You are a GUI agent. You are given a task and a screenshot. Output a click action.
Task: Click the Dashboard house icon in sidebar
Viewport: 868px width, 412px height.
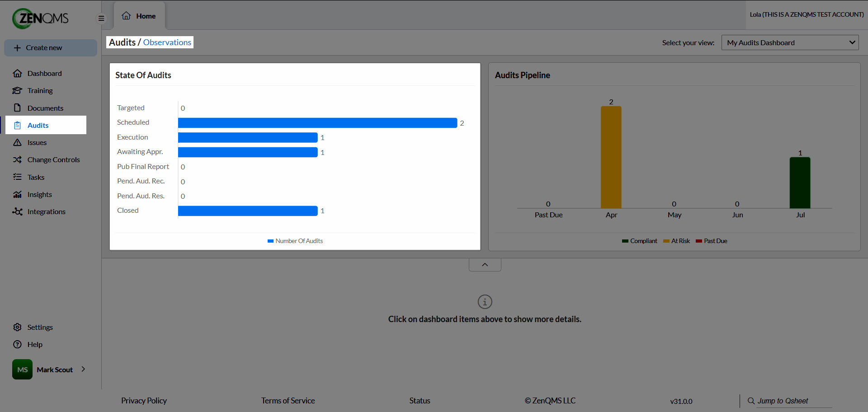click(x=17, y=73)
